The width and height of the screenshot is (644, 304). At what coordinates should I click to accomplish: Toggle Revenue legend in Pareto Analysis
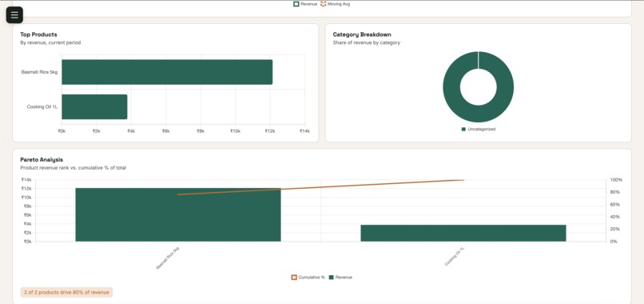point(340,278)
